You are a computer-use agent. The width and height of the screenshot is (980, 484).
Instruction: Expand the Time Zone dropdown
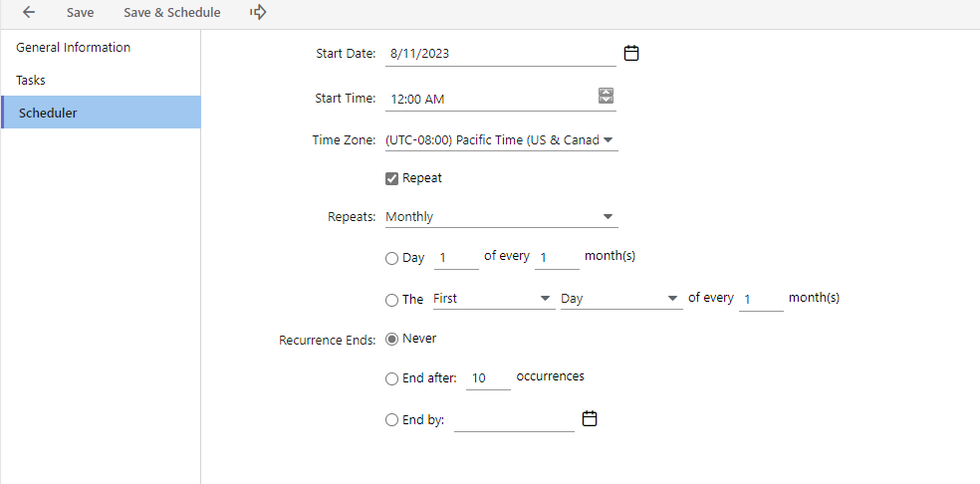click(501, 140)
